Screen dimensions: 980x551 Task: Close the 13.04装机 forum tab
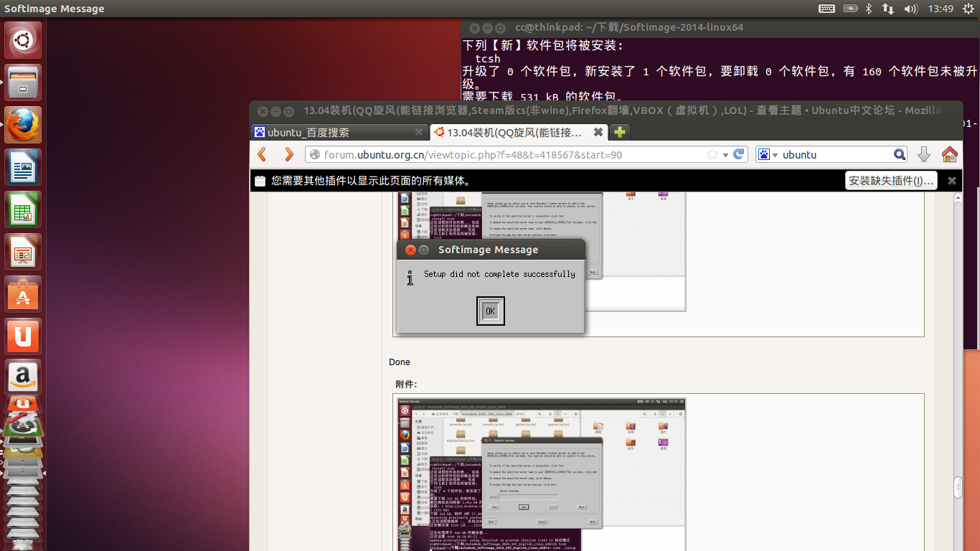598,132
